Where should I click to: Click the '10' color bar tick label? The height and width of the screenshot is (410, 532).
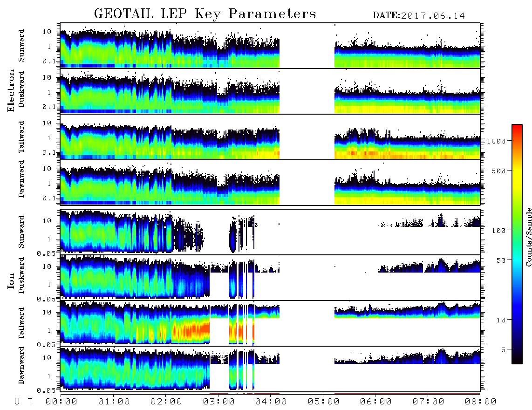pos(501,320)
